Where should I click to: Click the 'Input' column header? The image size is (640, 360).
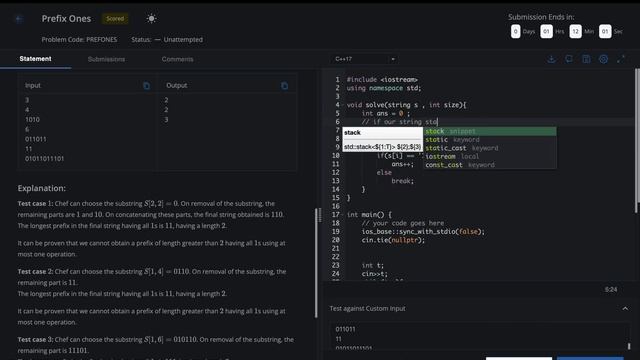33,85
